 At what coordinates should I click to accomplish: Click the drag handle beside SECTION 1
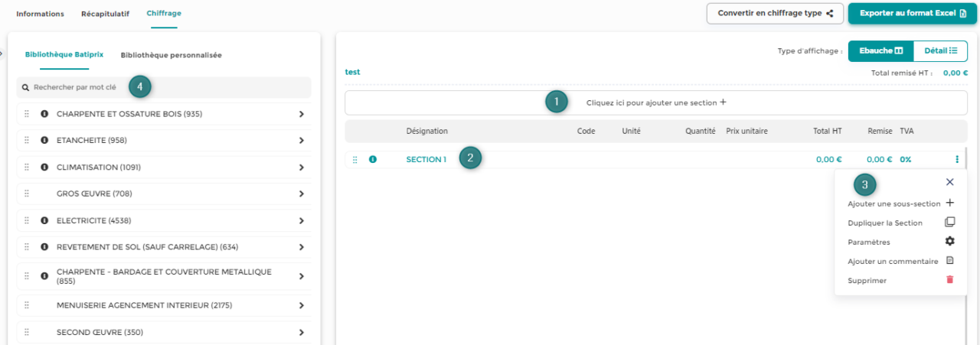(354, 160)
